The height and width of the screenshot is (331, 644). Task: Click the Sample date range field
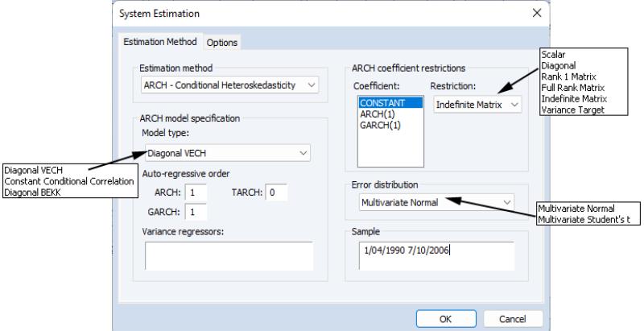pos(434,254)
